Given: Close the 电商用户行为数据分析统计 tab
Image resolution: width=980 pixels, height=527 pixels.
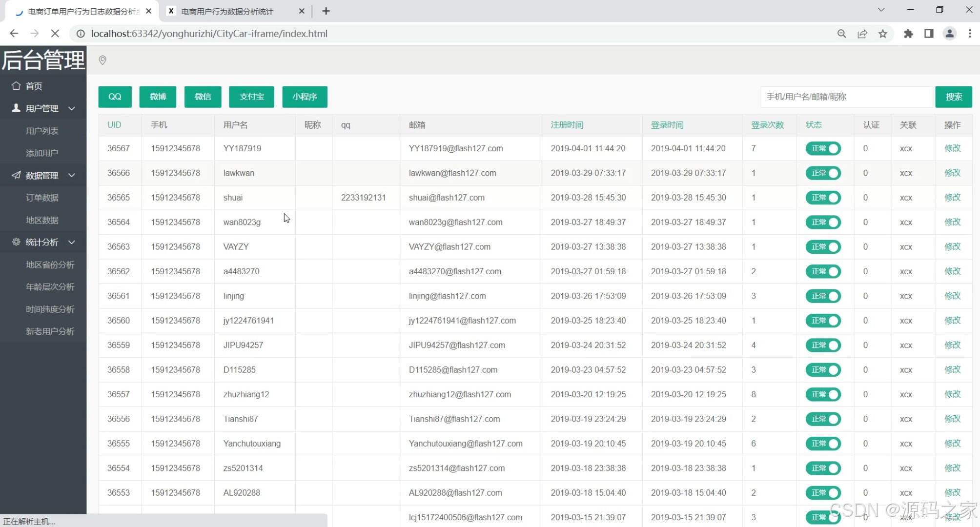Looking at the screenshot, I should pos(302,11).
